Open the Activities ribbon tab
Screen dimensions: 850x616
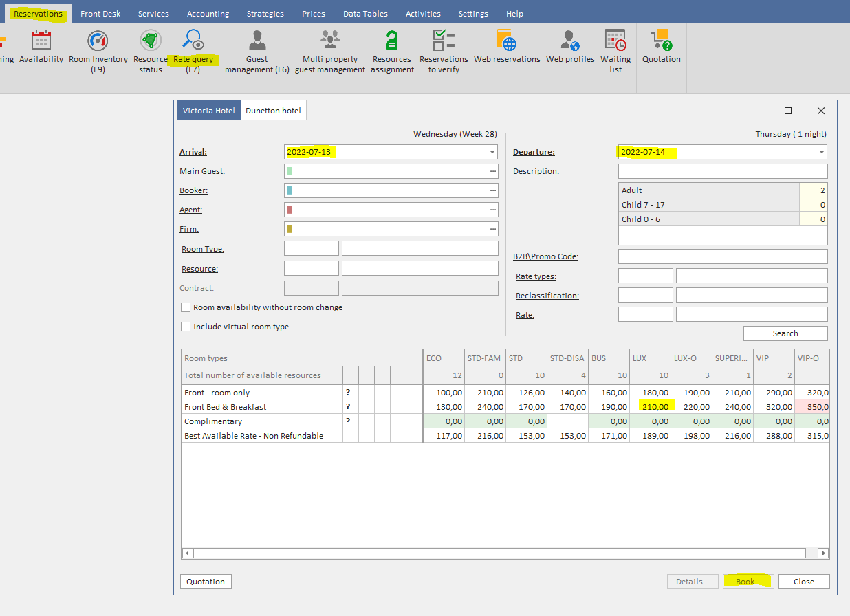tap(423, 14)
